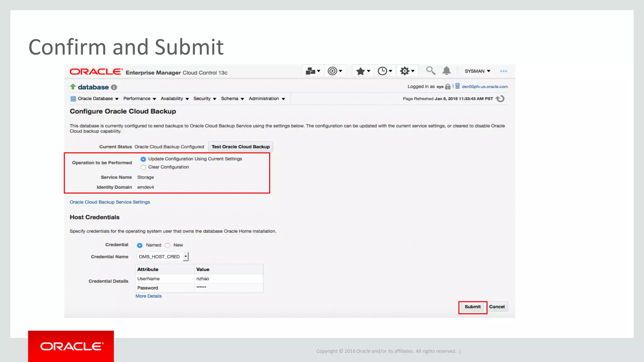644x362 pixels.
Task: Click the lock icon next to sys
Action: pos(448,87)
